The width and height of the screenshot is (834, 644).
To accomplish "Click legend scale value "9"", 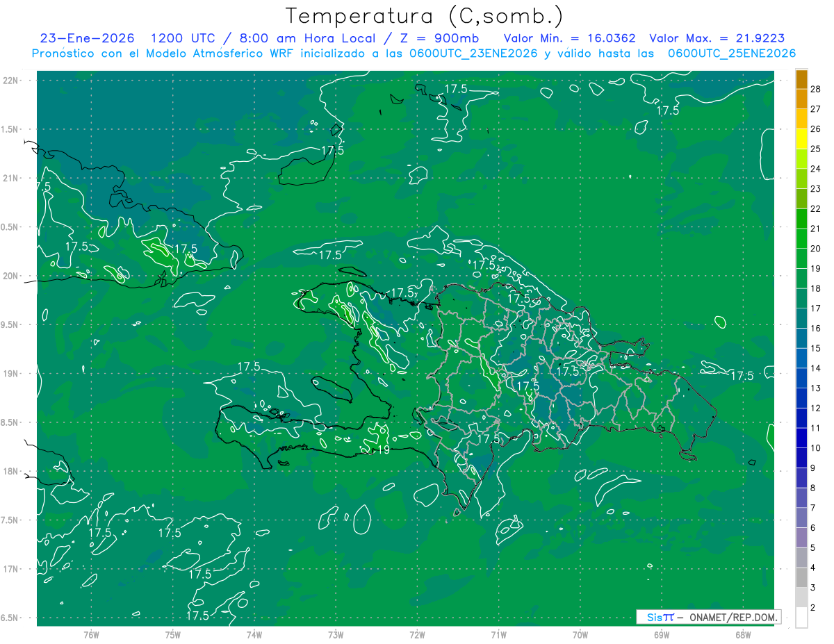I will (x=813, y=468).
